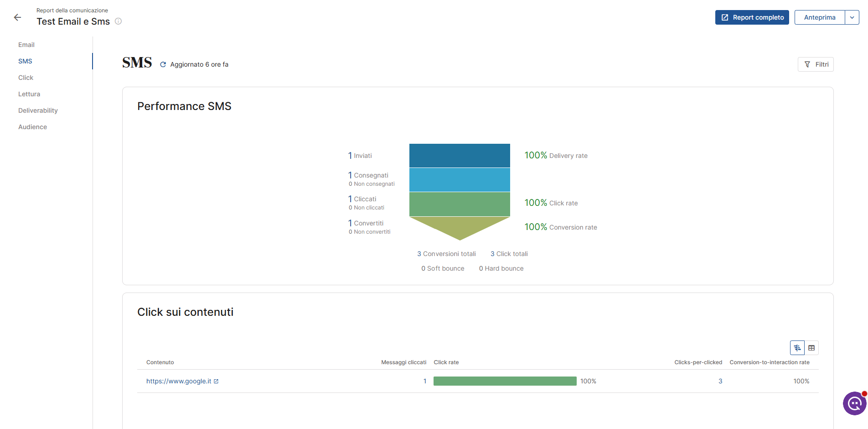
Task: Click the filter funnel icon
Action: [807, 64]
